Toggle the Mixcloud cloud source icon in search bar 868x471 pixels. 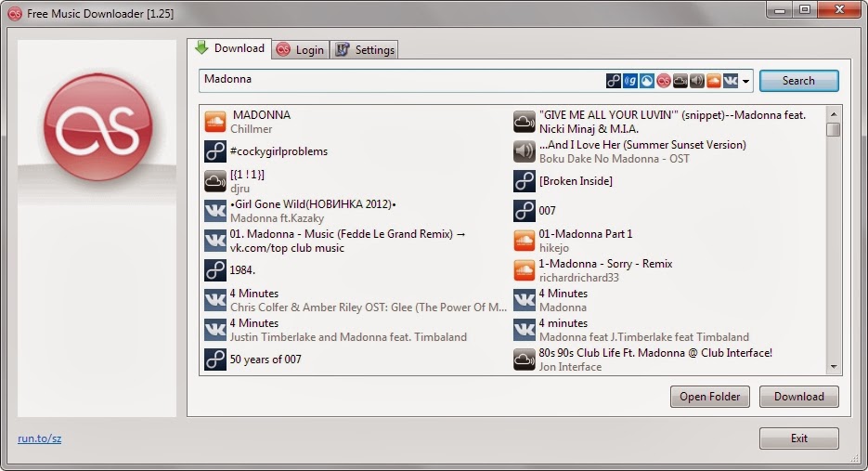[680, 81]
